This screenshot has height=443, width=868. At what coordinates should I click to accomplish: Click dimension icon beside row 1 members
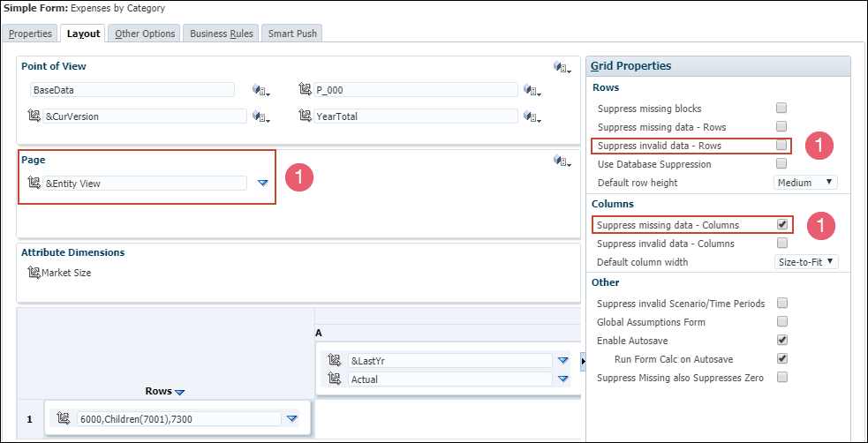point(64,419)
